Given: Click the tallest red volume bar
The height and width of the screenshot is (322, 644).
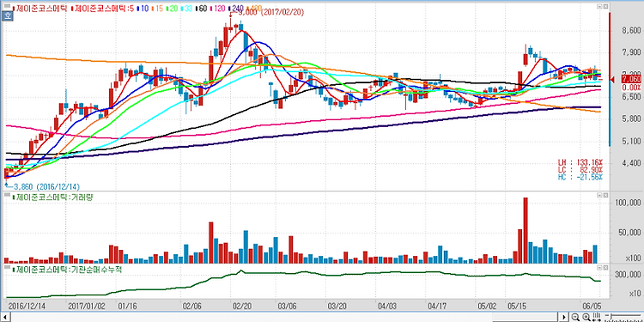Looking at the screenshot, I should point(526,230).
